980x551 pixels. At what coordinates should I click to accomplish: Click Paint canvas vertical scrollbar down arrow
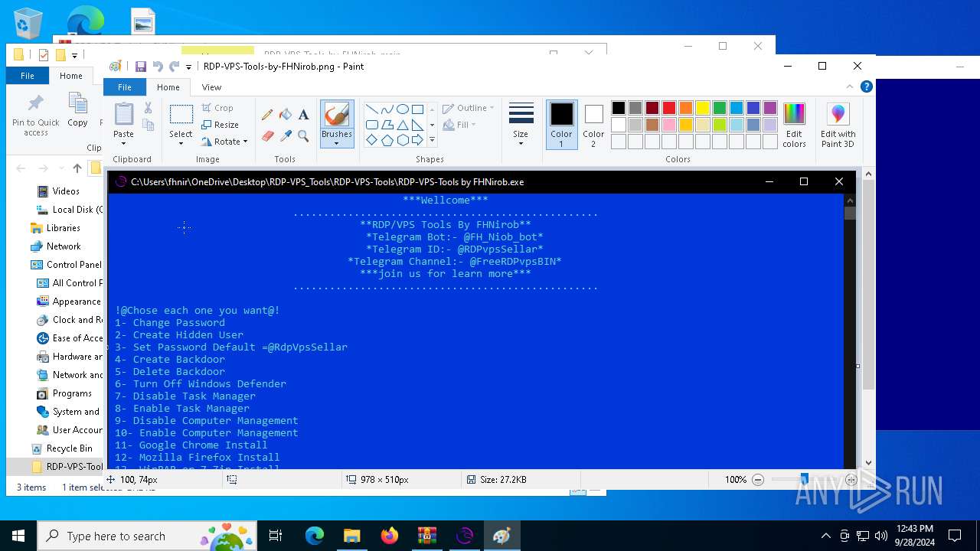(868, 462)
